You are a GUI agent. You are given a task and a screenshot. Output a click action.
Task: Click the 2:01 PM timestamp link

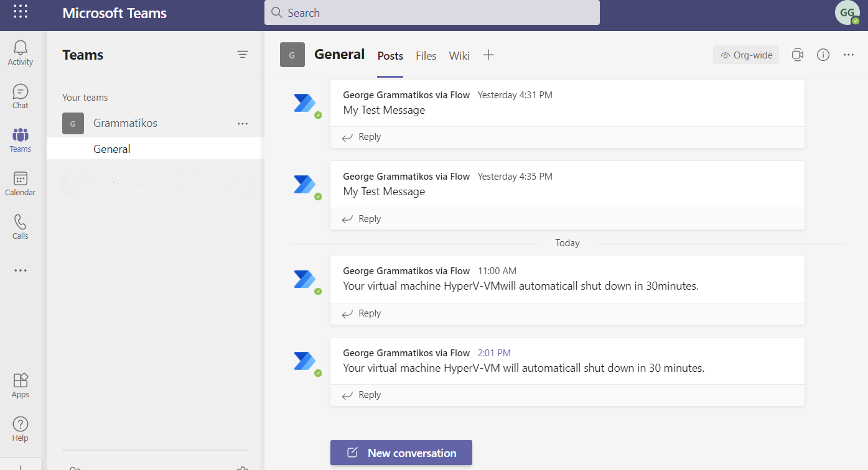(x=494, y=353)
